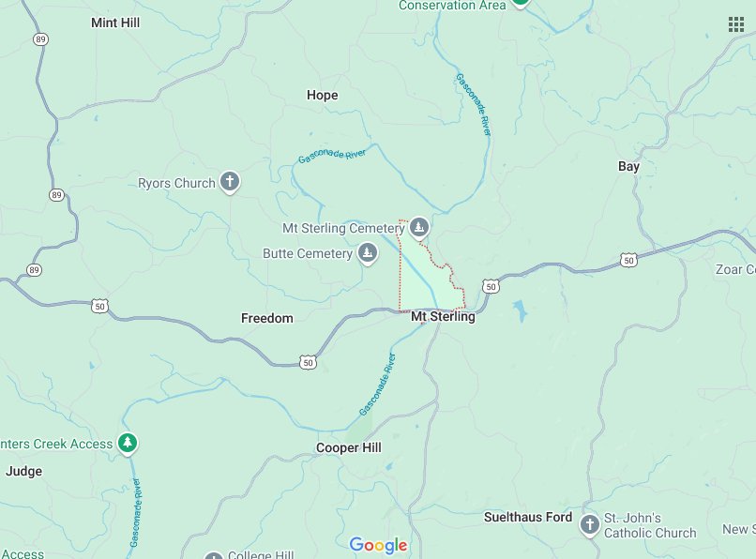Open the Creek Access green tree pin
The height and width of the screenshot is (559, 756).
click(x=128, y=444)
